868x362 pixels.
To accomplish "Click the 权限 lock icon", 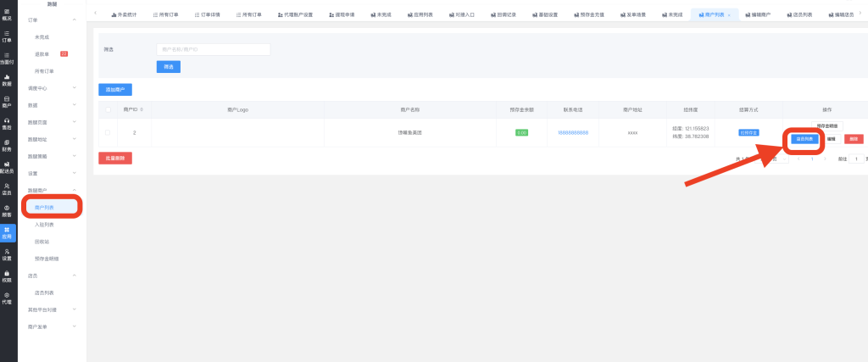I will pos(7,276).
